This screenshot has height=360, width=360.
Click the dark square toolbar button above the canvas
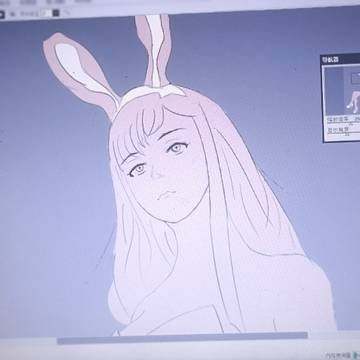(56, 13)
